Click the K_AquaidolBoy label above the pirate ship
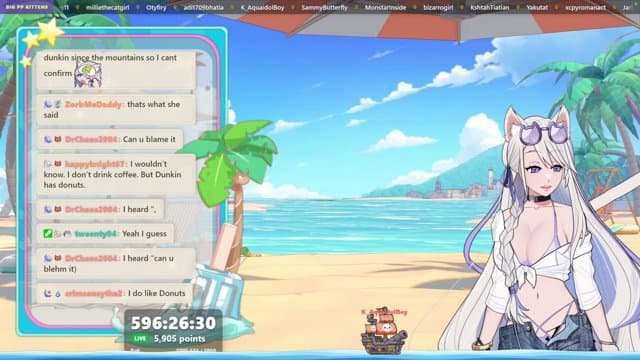640x360 pixels. pos(384,312)
